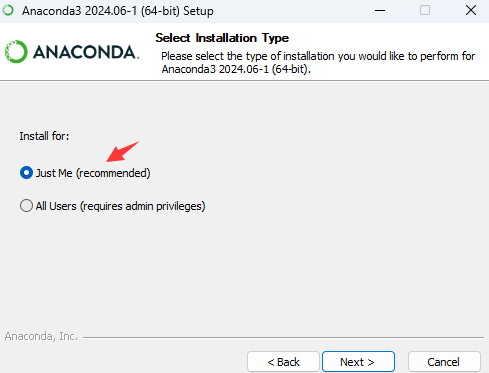Go to next step with Next button
The height and width of the screenshot is (373, 489).
(358, 362)
